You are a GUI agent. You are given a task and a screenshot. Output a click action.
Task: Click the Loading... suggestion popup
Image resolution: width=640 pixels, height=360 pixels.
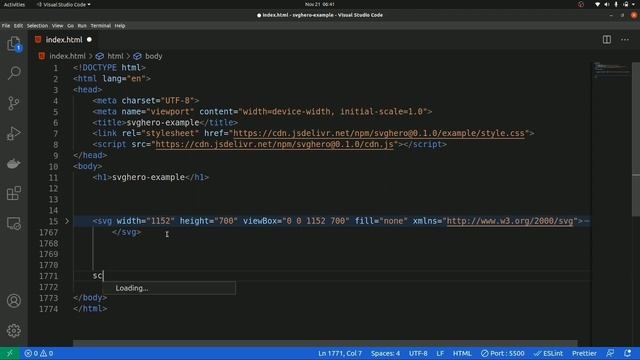[x=169, y=288]
